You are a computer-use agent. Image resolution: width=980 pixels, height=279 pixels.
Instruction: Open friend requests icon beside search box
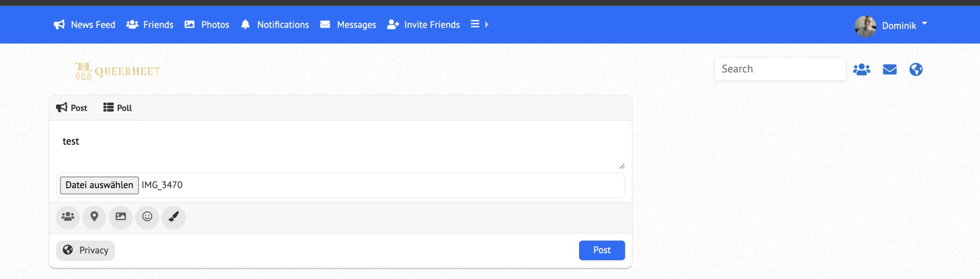[x=861, y=70]
